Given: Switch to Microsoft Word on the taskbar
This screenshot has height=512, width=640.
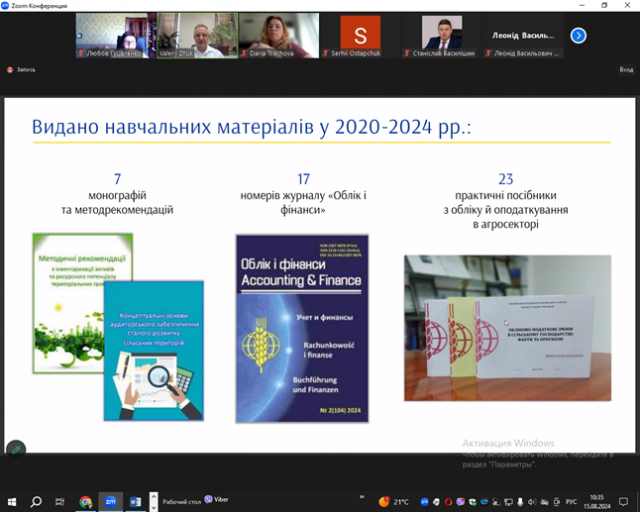Looking at the screenshot, I should (135, 501).
